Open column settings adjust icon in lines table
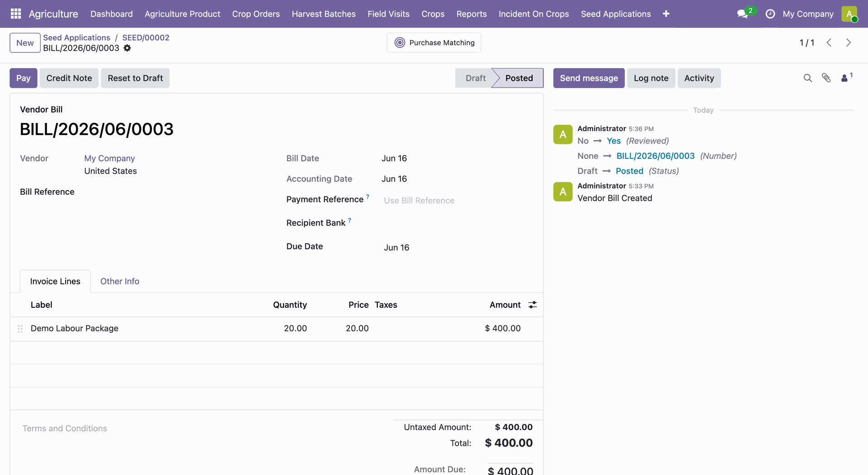868x475 pixels. (x=533, y=305)
